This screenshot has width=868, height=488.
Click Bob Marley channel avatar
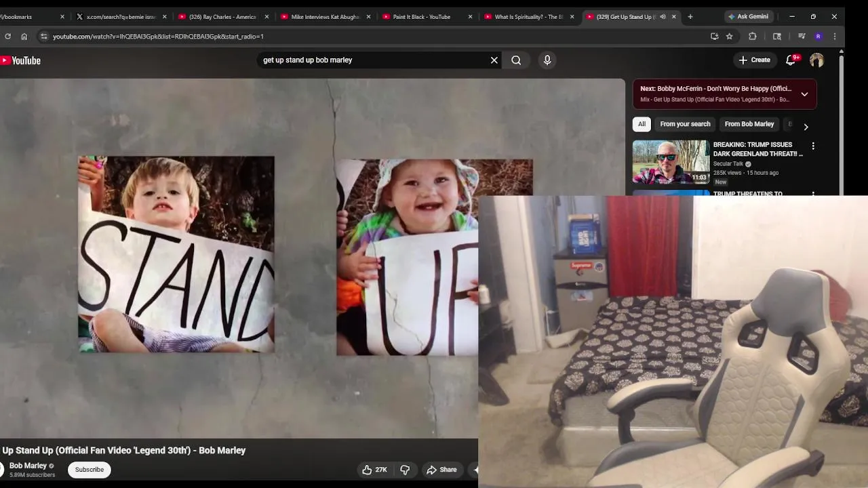pyautogui.click(x=1, y=470)
